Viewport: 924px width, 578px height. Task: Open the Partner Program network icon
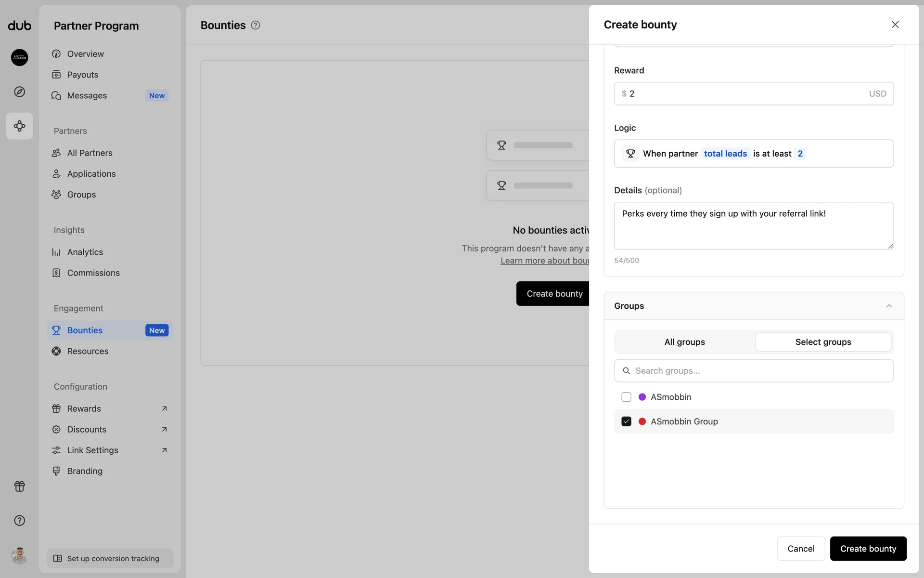click(x=19, y=126)
